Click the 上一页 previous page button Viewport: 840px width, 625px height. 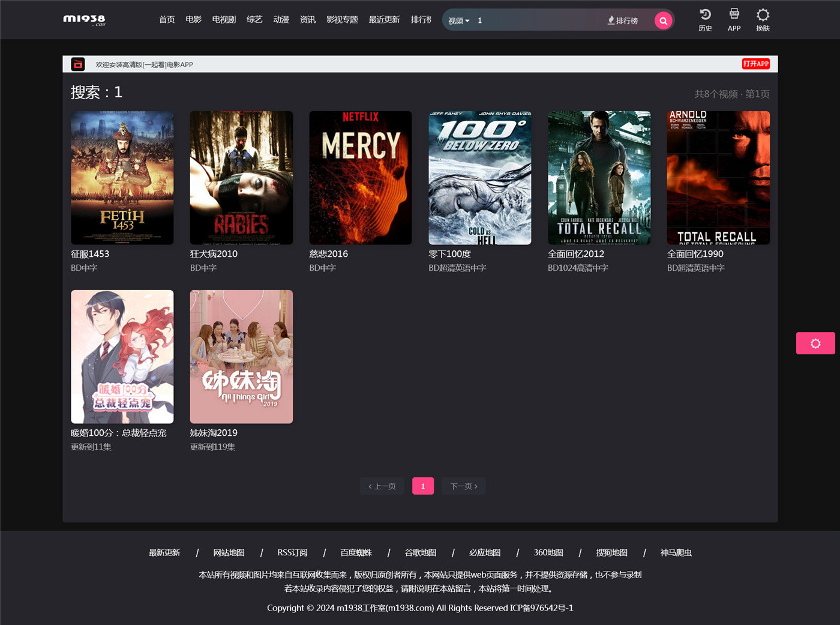tap(382, 486)
